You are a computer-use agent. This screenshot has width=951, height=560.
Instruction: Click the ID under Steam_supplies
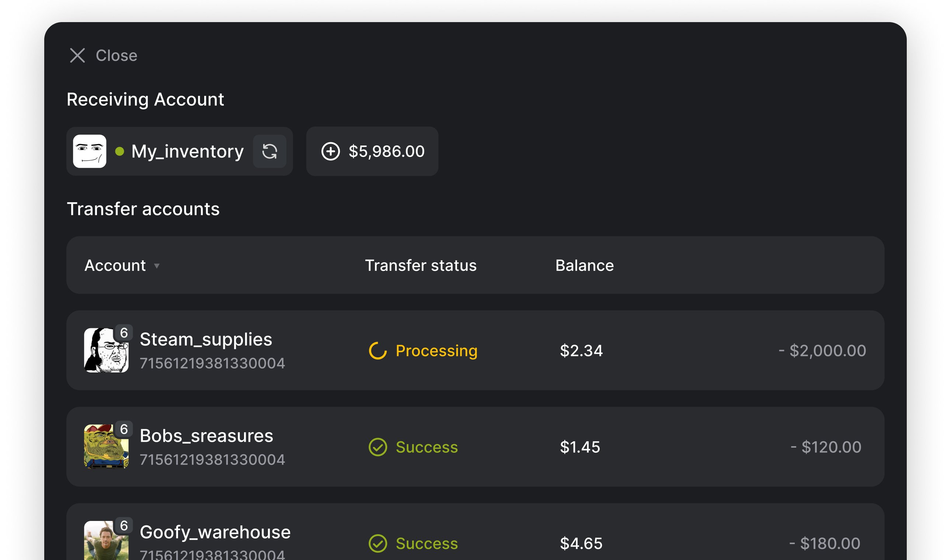[x=212, y=363]
